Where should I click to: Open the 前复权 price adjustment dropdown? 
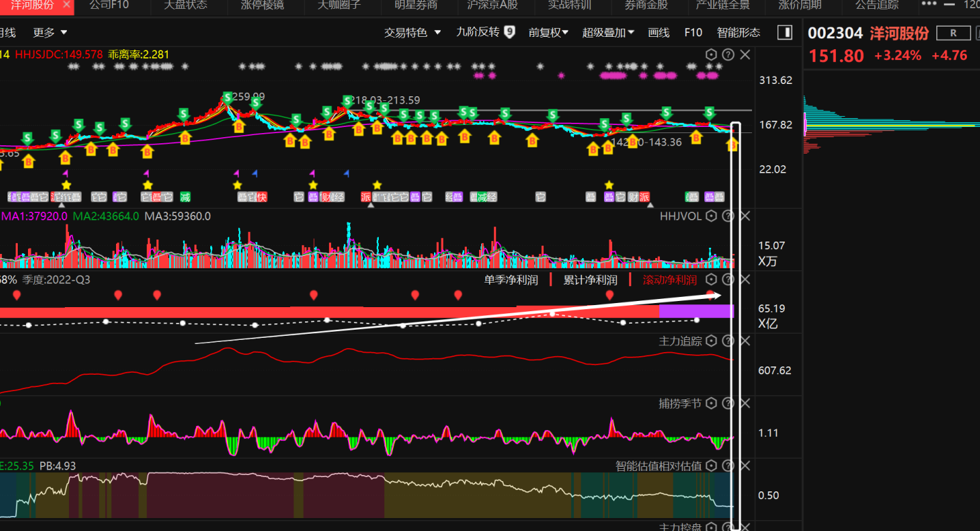pos(548,32)
